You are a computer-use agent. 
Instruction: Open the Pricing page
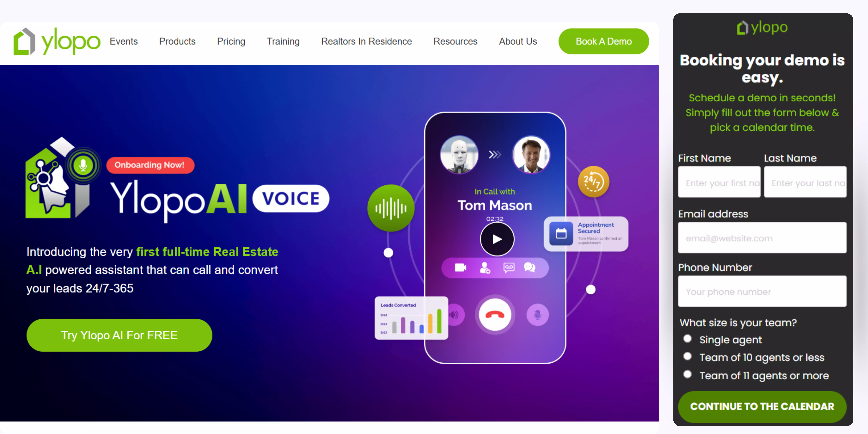coord(231,41)
